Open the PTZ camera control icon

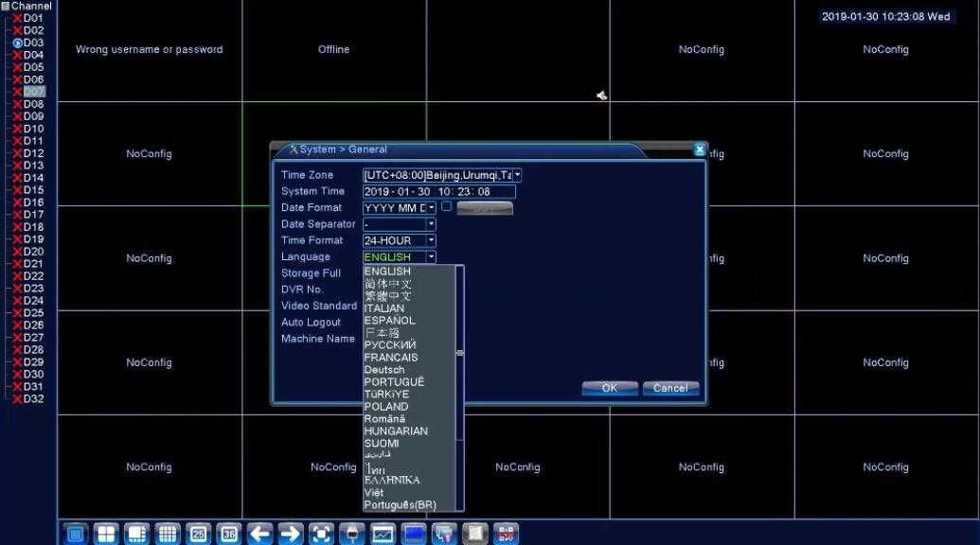click(352, 534)
